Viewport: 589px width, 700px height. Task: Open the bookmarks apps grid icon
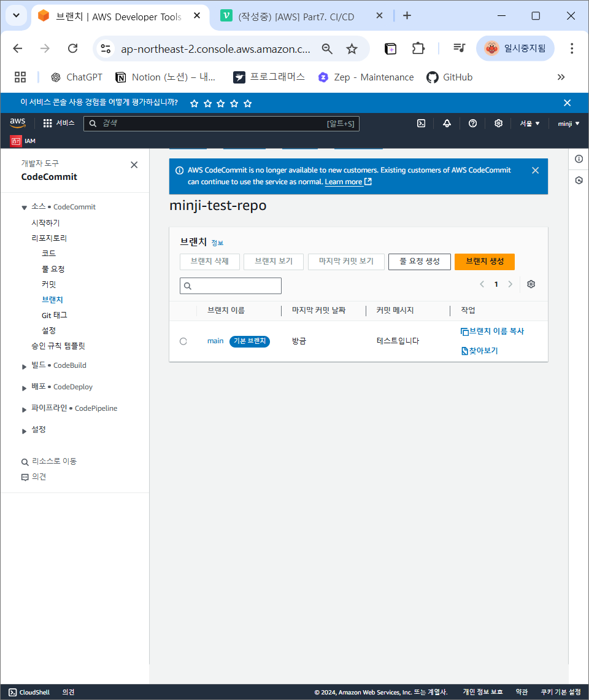point(20,77)
